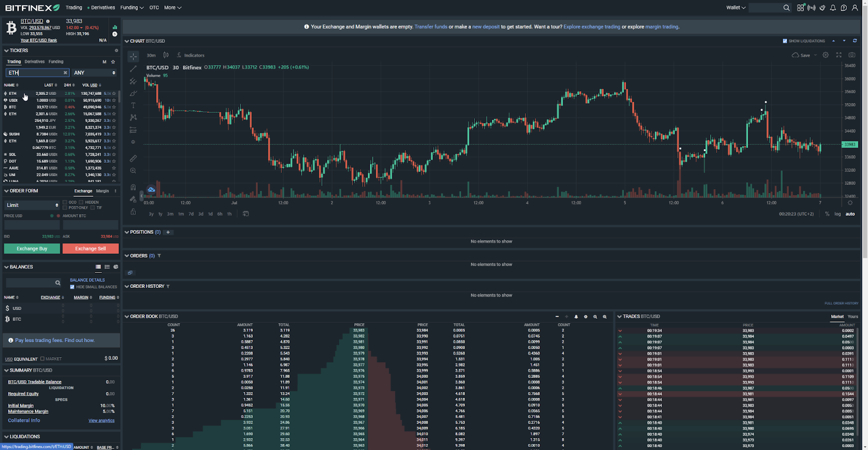Image resolution: width=868 pixels, height=450 pixels.
Task: Toggle the USD Equivalent Market checkbox
Action: (42, 359)
